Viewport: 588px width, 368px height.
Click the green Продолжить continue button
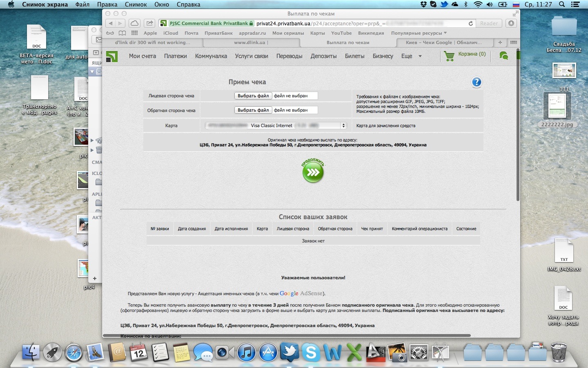coord(313,172)
